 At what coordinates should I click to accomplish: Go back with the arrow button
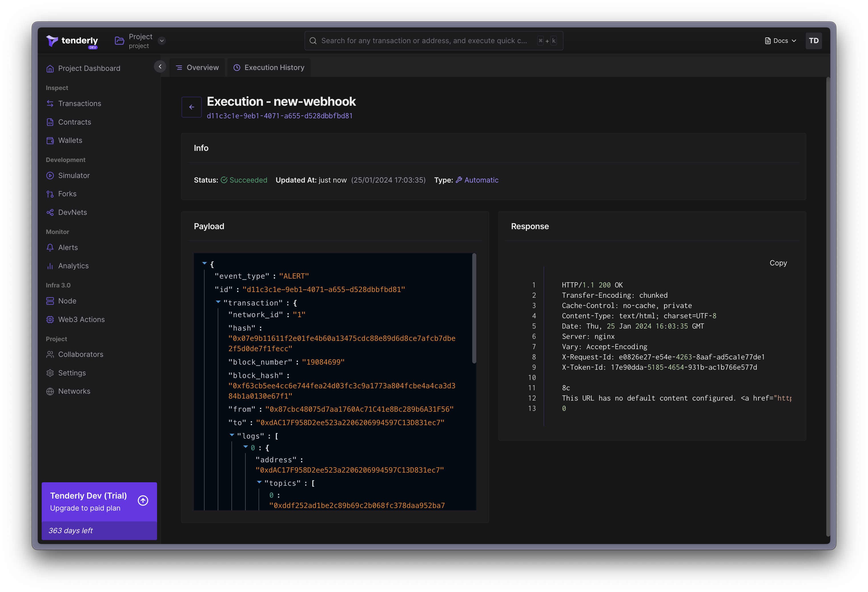coord(192,107)
